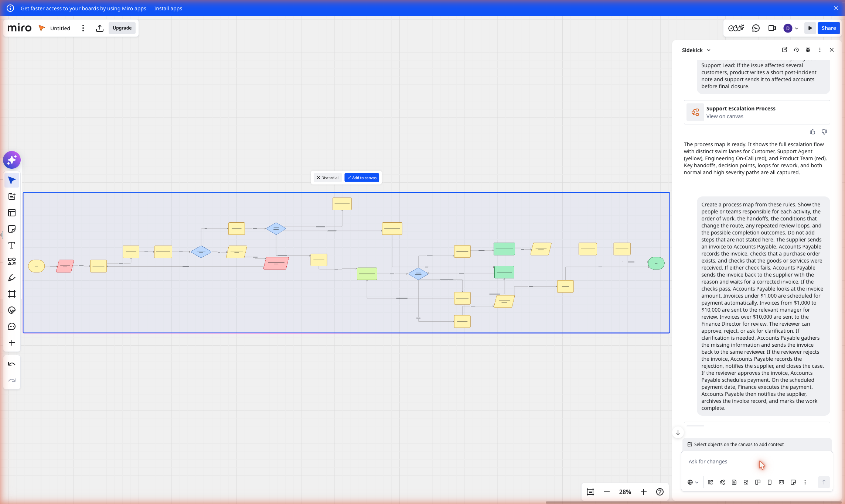Focus the Ask for changes input field
Screen dimensions: 845x504
757,462
